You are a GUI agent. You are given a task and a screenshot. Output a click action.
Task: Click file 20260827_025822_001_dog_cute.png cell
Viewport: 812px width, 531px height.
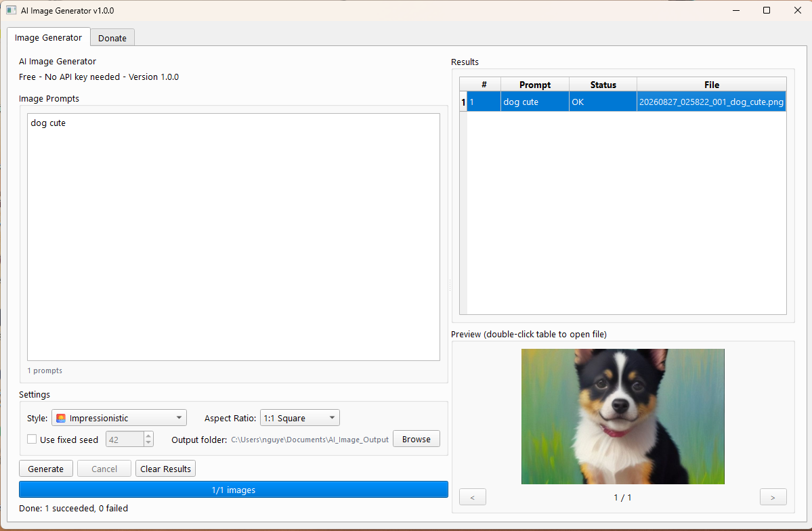tap(712, 102)
